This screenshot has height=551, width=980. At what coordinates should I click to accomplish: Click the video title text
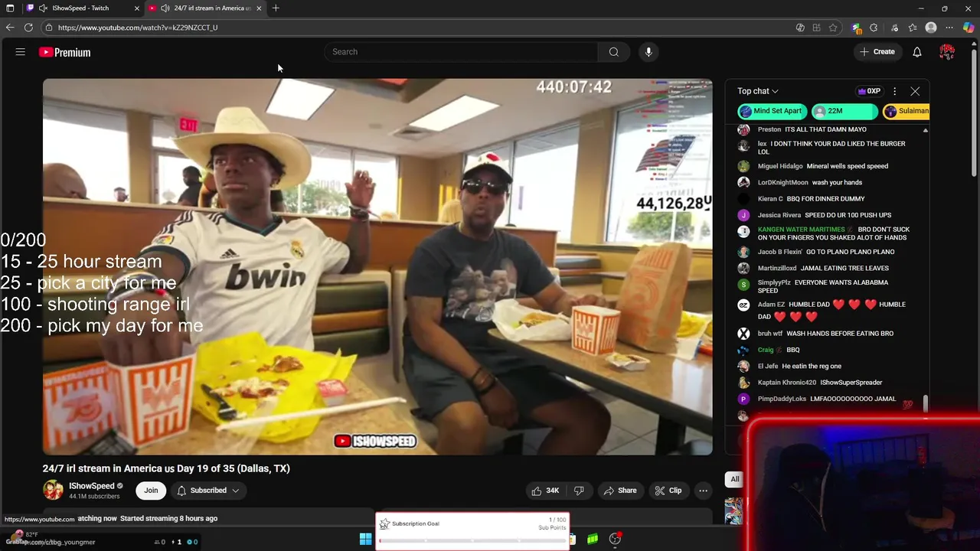(x=166, y=468)
